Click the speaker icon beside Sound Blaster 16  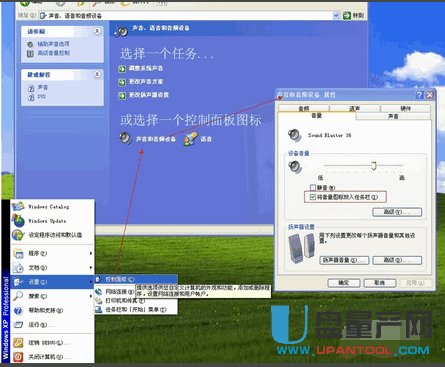(295, 135)
